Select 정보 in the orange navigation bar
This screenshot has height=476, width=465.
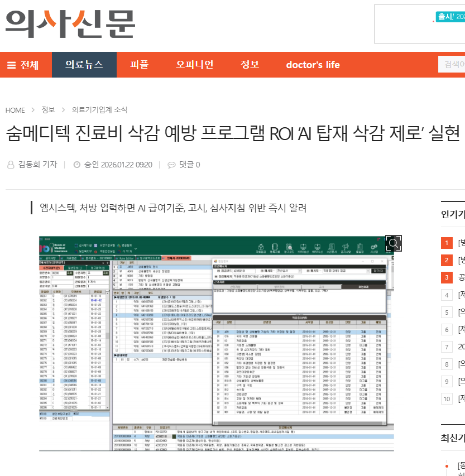[250, 65]
